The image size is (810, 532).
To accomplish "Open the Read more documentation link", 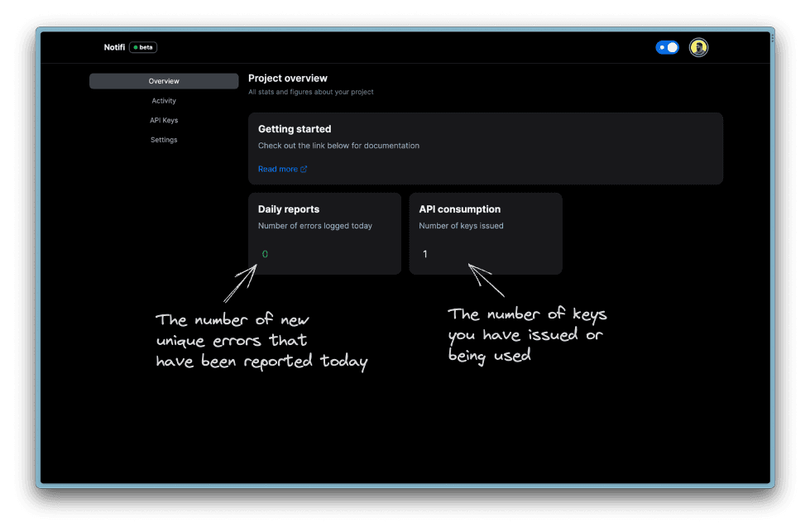I will tap(282, 169).
